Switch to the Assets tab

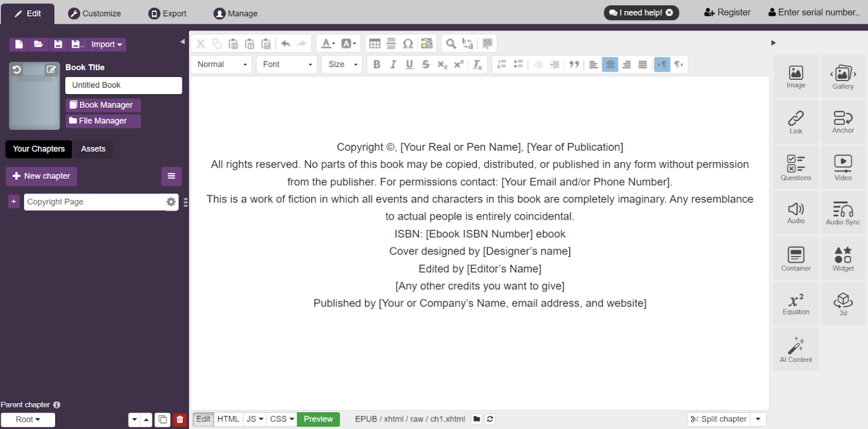93,149
